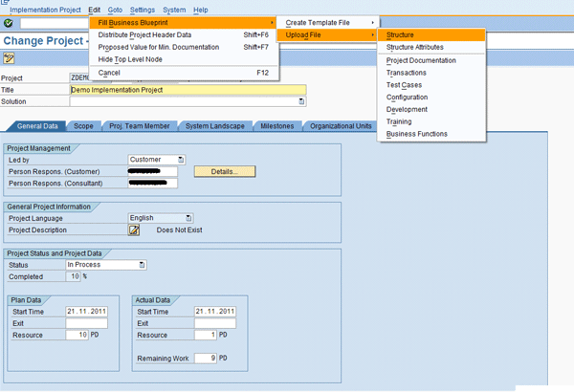The width and height of the screenshot is (574, 392).
Task: Click the green Enter checkmark icon
Action: click(9, 22)
